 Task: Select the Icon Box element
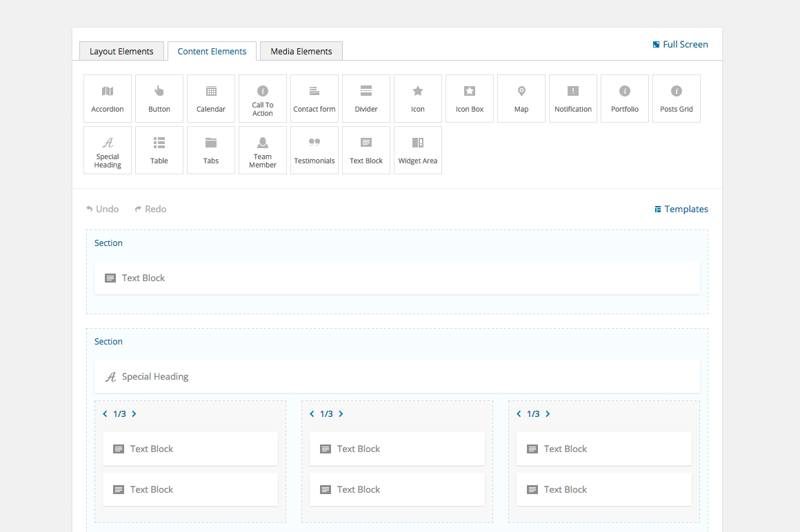(x=470, y=99)
